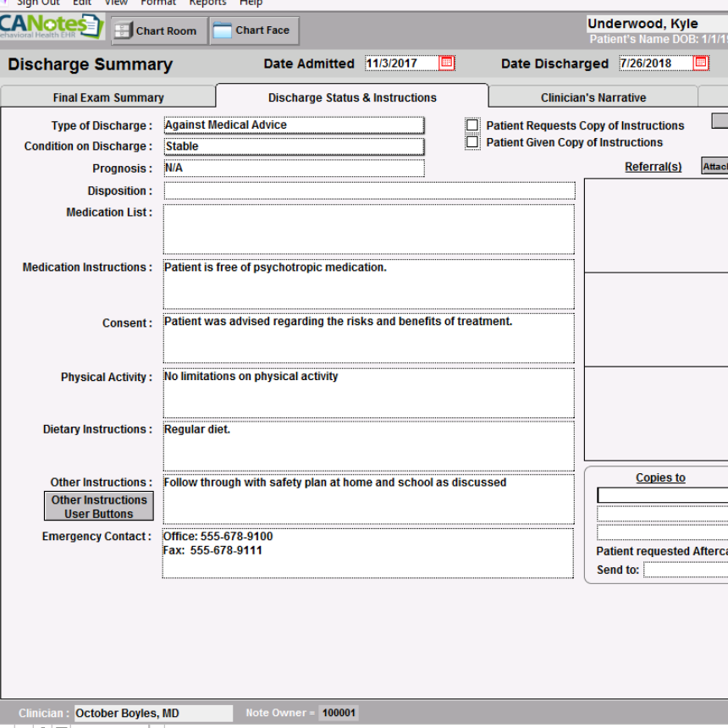This screenshot has width=728, height=728.
Task: Switch to the Clinician's Narrative tab
Action: pyautogui.click(x=593, y=97)
